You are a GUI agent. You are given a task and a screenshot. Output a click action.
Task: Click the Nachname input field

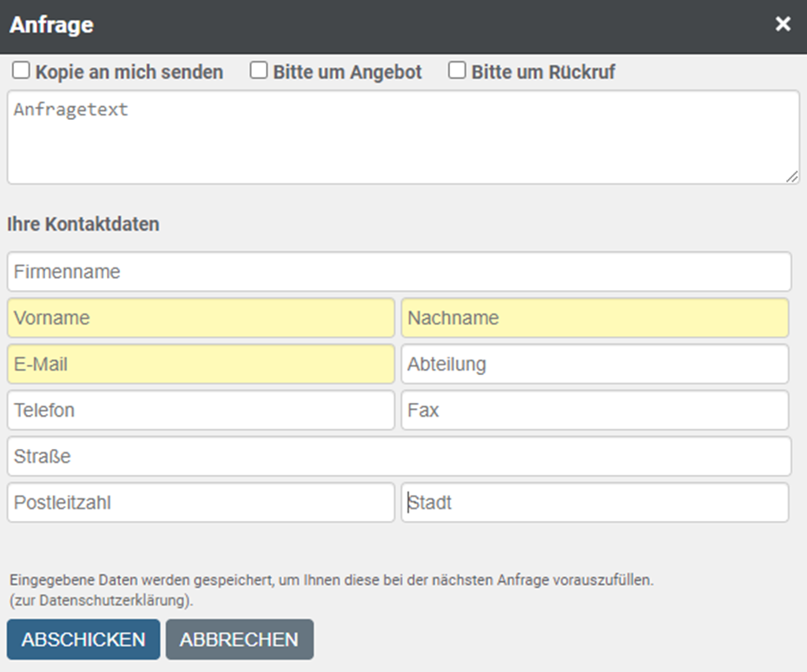[594, 318]
